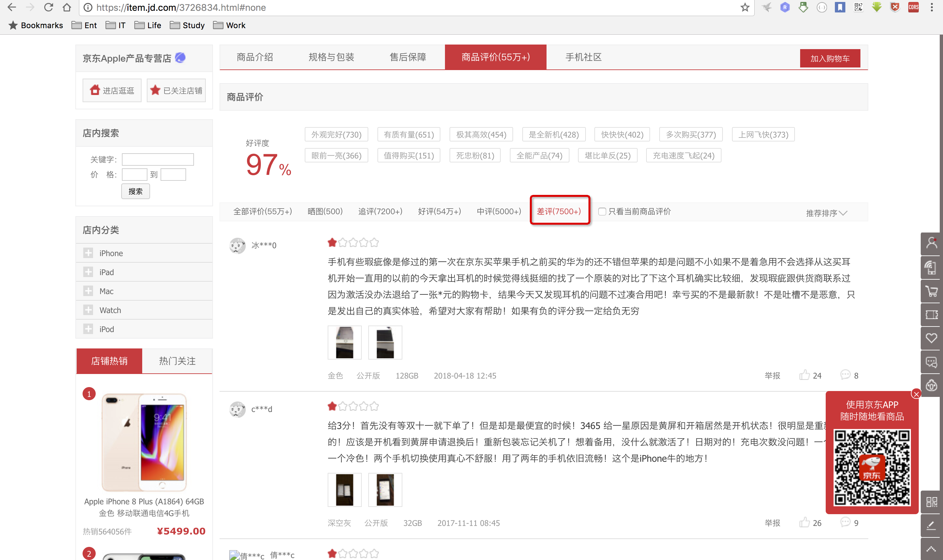This screenshot has height=560, width=943.
Task: Open the sidebar QR code icon
Action: pyautogui.click(x=931, y=502)
